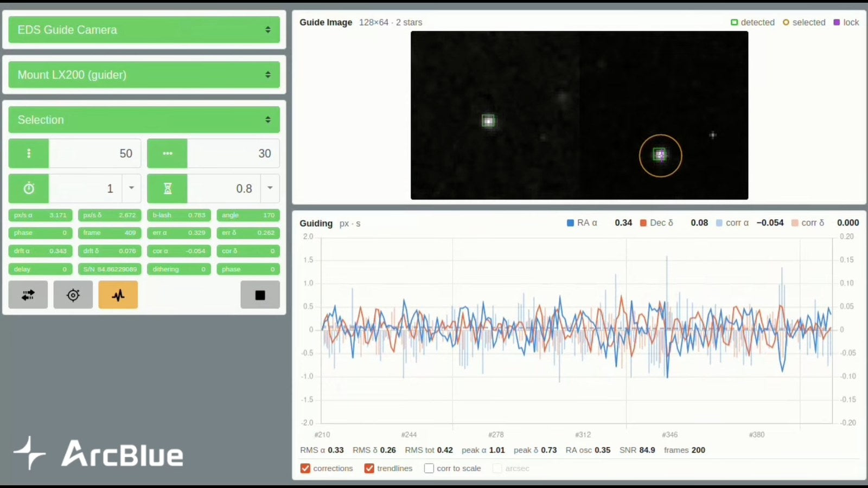The width and height of the screenshot is (868, 488).
Task: Click the frame 409 field
Action: pos(110,233)
